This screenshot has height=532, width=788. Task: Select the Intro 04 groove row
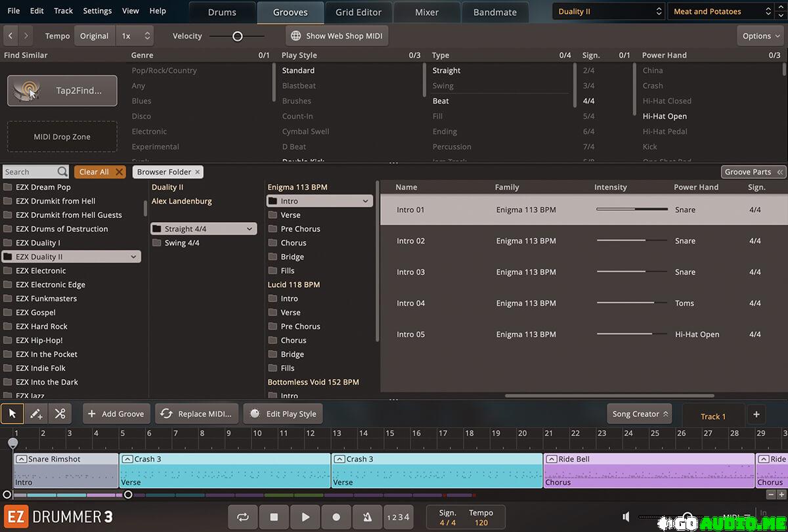[x=584, y=303]
